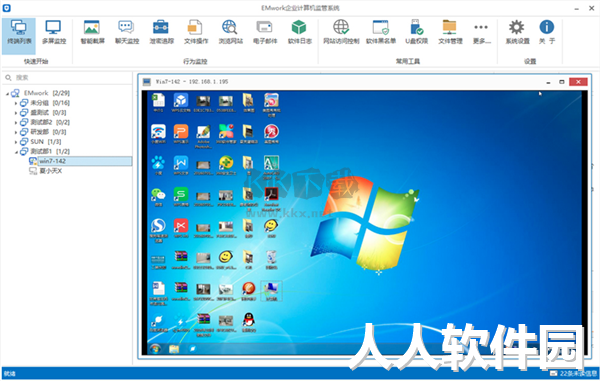The width and height of the screenshot is (600, 381).
Task: Open 软件黑名单 software blacklist
Action: pos(381,33)
